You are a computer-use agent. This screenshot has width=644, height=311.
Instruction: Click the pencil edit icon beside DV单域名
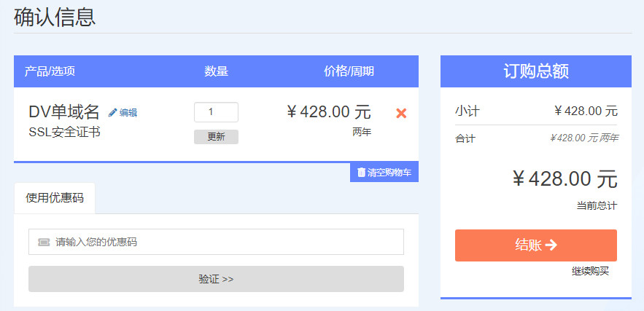pos(112,112)
